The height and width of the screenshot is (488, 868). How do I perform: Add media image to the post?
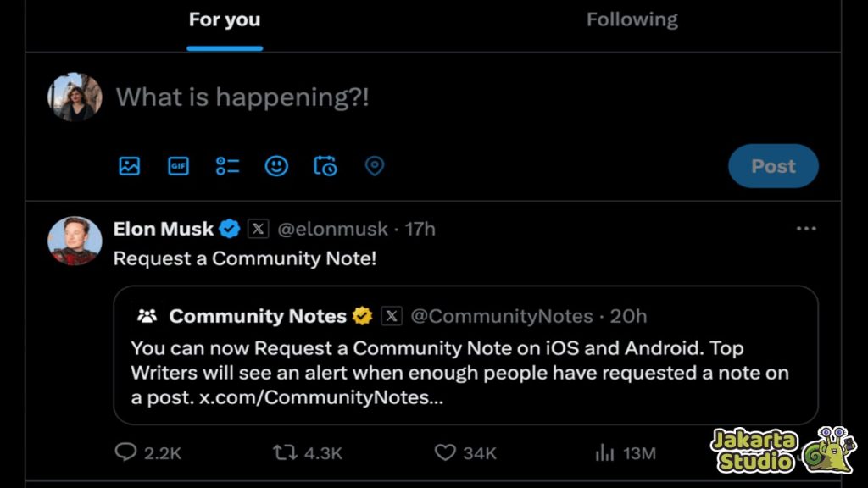tap(129, 165)
